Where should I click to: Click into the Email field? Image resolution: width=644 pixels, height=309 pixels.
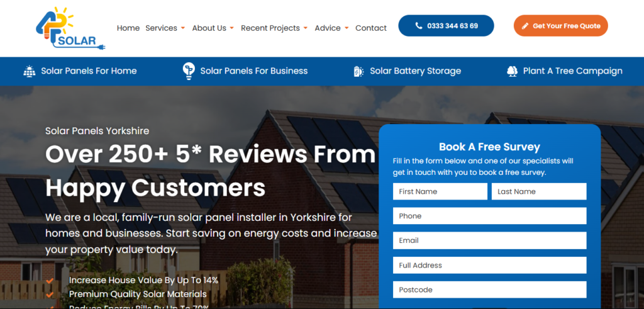489,240
